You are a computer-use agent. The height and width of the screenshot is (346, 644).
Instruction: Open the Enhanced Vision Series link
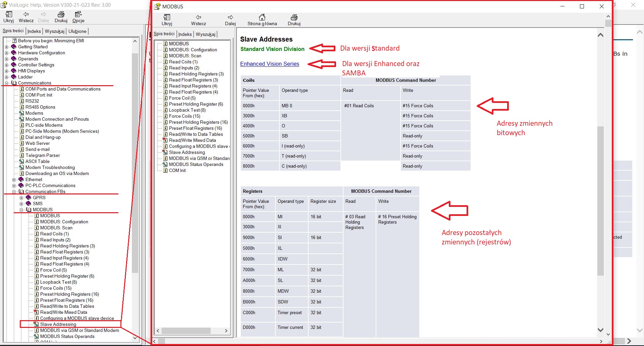[x=269, y=64]
